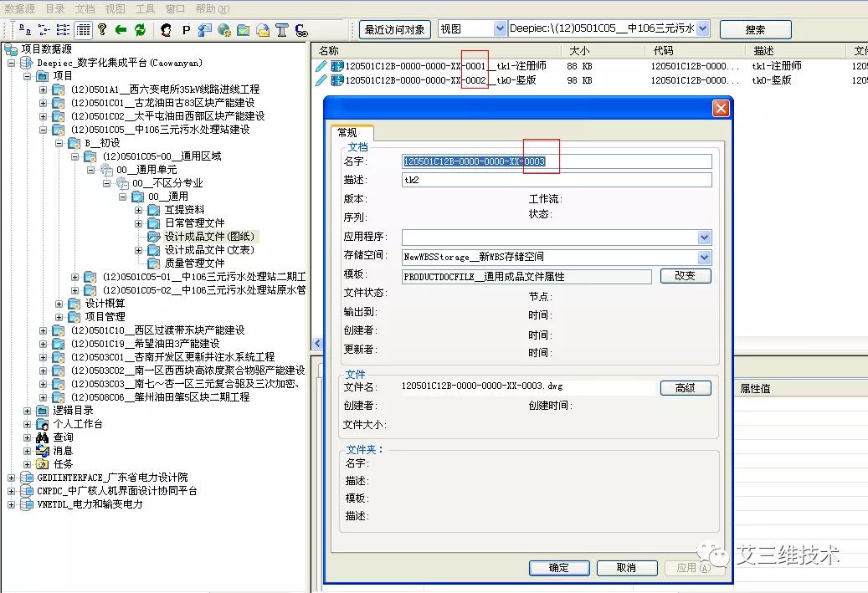Click the refresh toolbar icon
868x593 pixels.
click(140, 29)
